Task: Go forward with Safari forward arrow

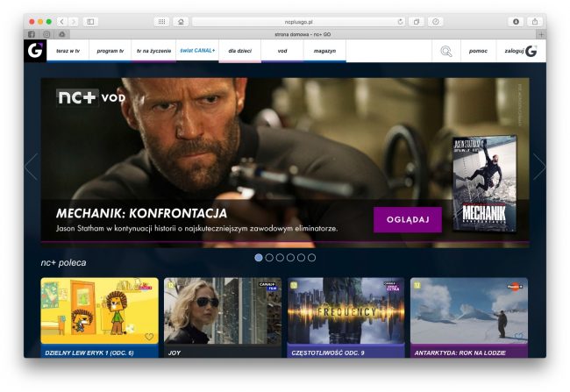Action: coord(74,22)
